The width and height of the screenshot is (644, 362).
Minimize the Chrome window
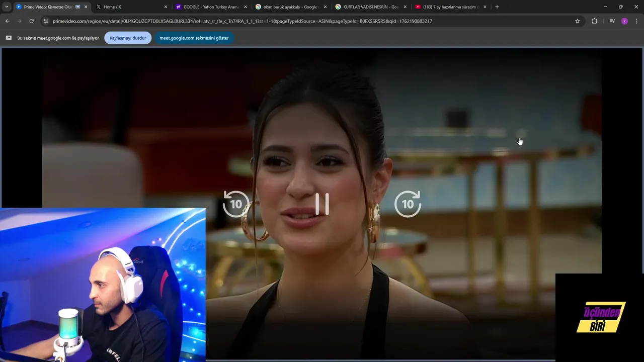[605, 7]
